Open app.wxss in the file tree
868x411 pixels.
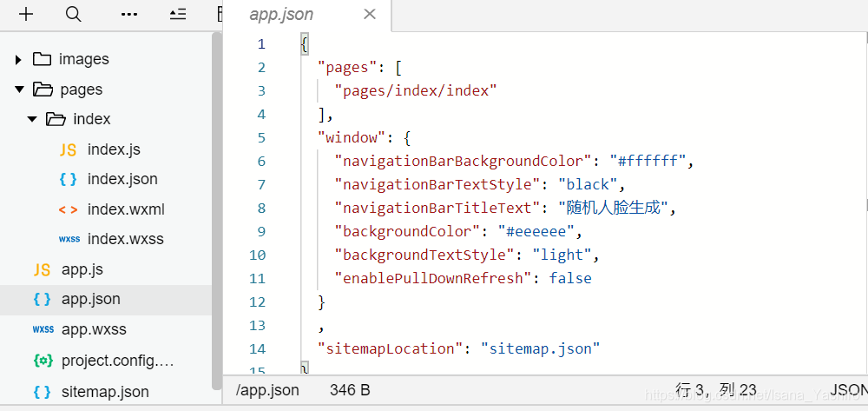pos(94,329)
